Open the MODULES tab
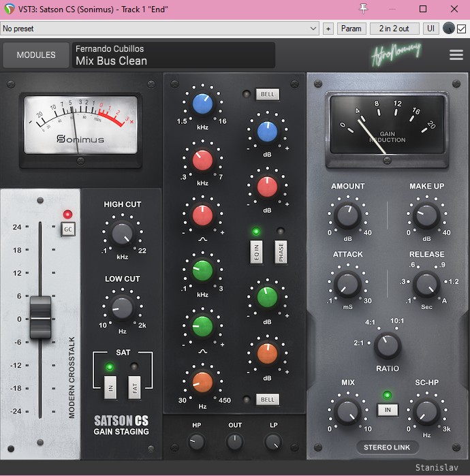Image resolution: width=470 pixels, height=476 pixels. 36,55
